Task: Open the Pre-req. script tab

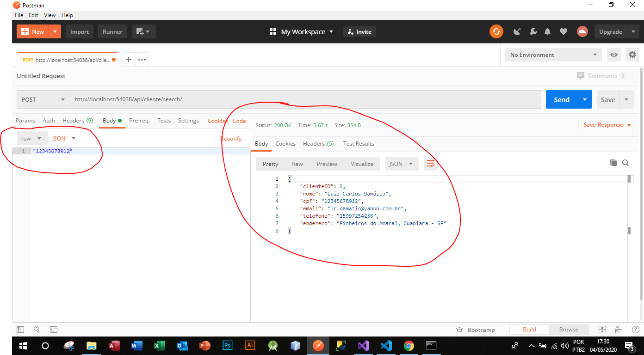Action: coord(139,120)
